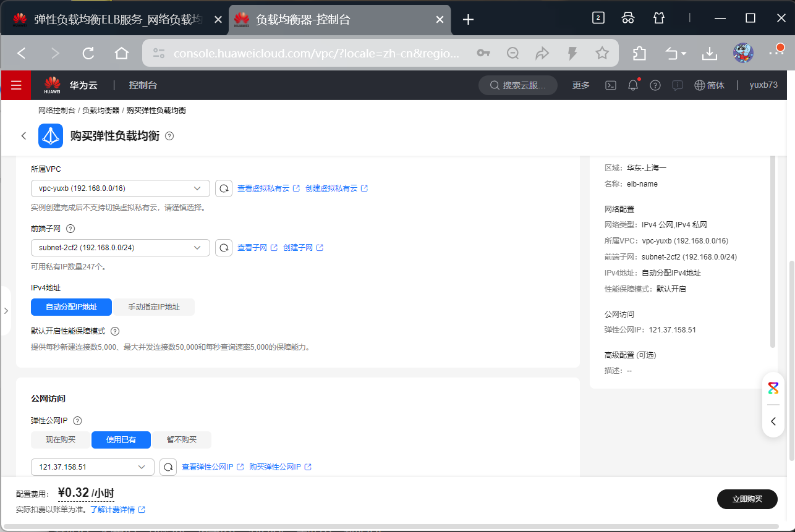Click the password key icon in address bar
Screen dimensions: 795x532
click(x=483, y=54)
